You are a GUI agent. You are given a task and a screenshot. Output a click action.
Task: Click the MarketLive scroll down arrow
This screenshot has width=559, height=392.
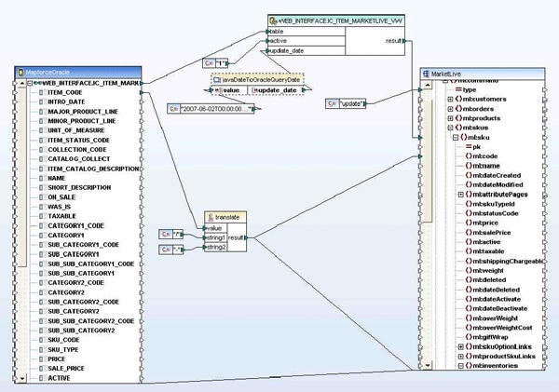[x=427, y=365]
